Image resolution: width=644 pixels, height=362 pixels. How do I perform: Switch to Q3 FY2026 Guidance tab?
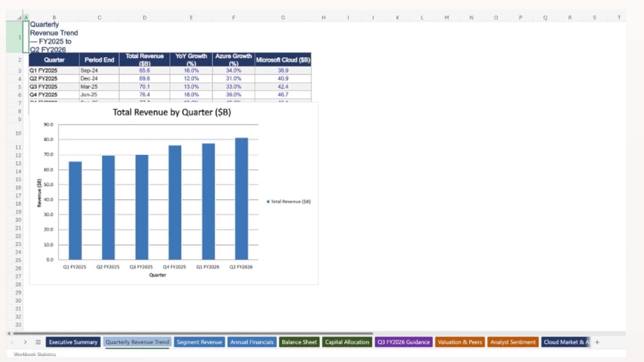click(404, 342)
